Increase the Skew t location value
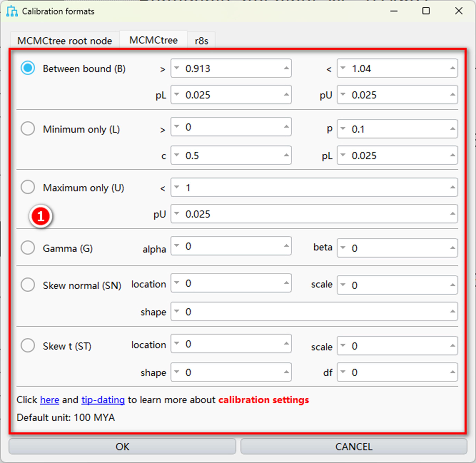This screenshot has width=476, height=463. click(286, 343)
